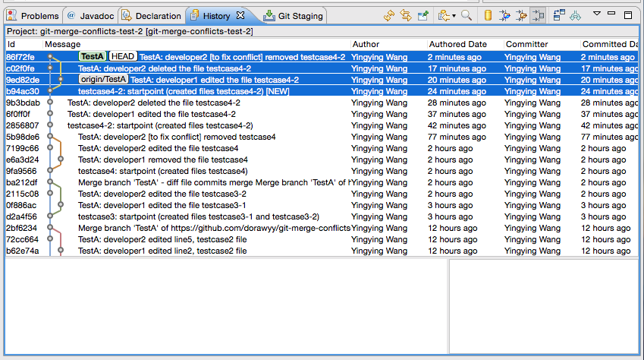The width and height of the screenshot is (644, 360).
Task: Click message 'TestA: developer2 edited line5, testcase2 file'
Action: tap(162, 239)
